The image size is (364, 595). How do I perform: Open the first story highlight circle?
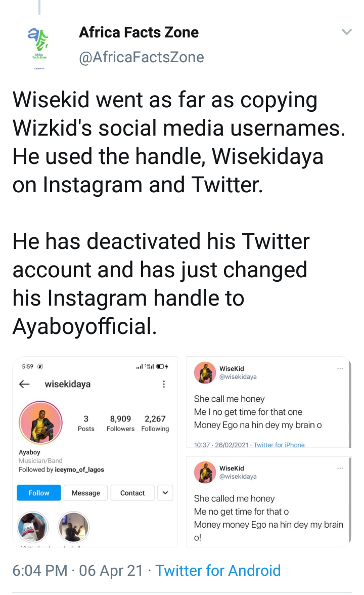[33, 527]
